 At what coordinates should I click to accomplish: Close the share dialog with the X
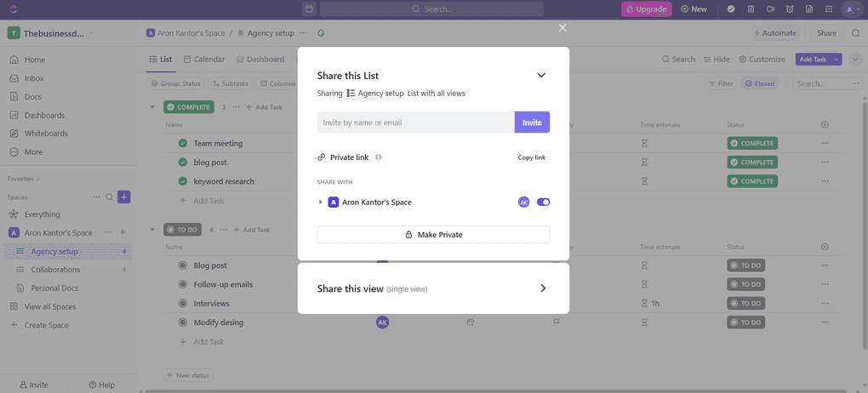(562, 28)
